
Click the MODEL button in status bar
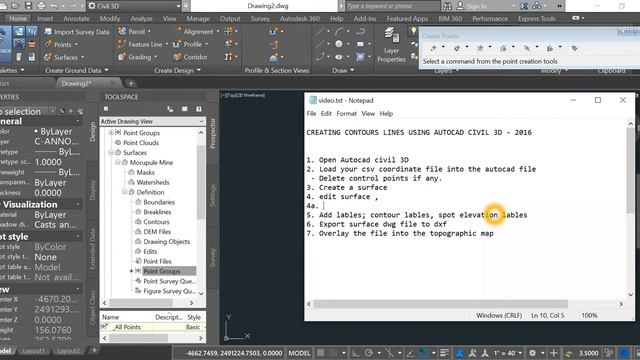[x=299, y=353]
